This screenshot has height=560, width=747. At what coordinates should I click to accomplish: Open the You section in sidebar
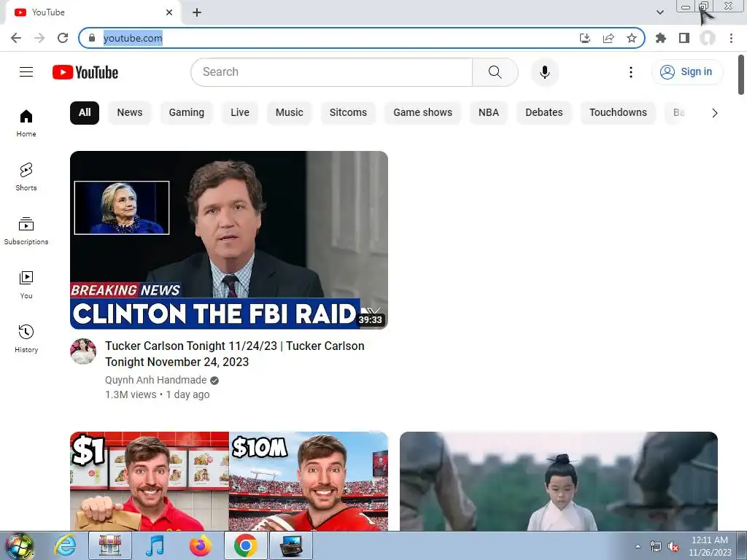pyautogui.click(x=26, y=285)
